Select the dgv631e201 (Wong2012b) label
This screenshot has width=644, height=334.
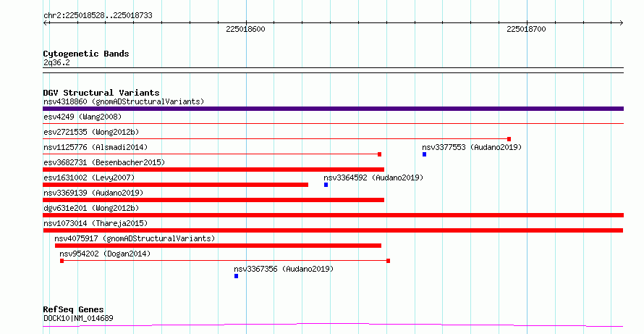pos(91,208)
